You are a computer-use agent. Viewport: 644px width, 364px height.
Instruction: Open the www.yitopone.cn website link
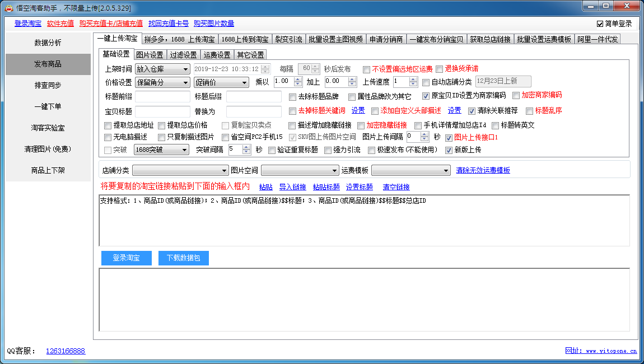pyautogui.click(x=601, y=351)
